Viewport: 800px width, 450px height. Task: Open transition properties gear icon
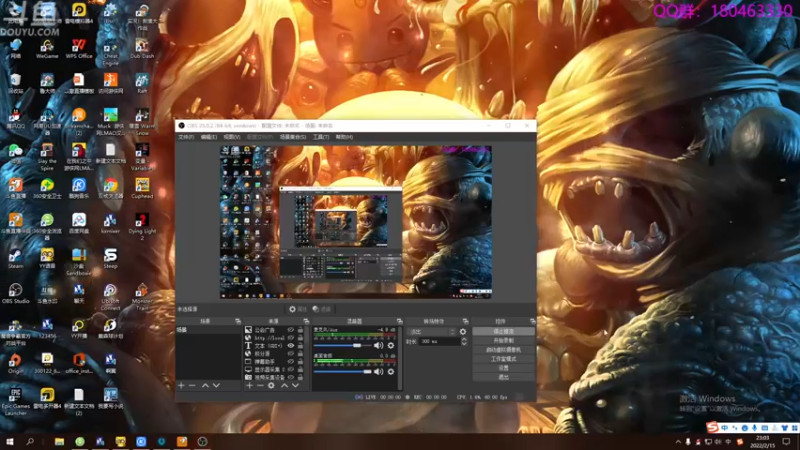coord(463,332)
